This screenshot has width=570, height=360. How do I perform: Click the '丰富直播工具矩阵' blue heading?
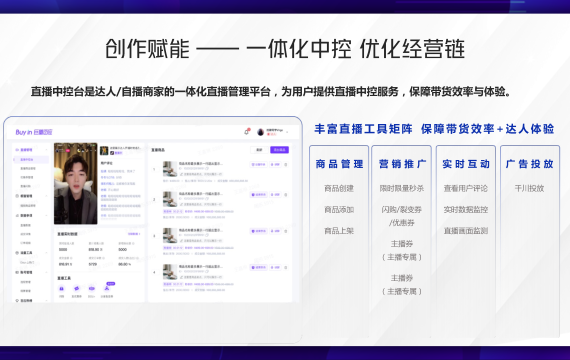tap(363, 129)
